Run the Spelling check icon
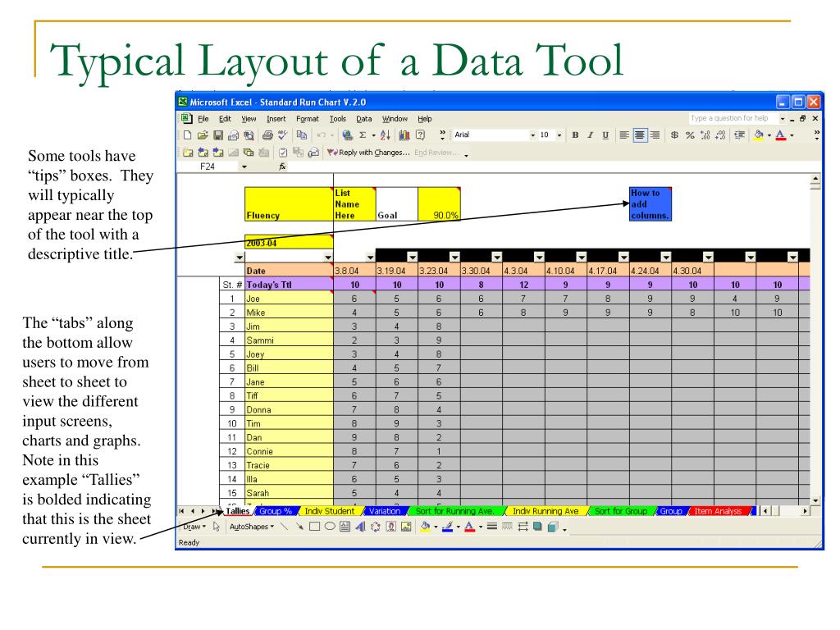The width and height of the screenshot is (840, 630). [x=283, y=135]
